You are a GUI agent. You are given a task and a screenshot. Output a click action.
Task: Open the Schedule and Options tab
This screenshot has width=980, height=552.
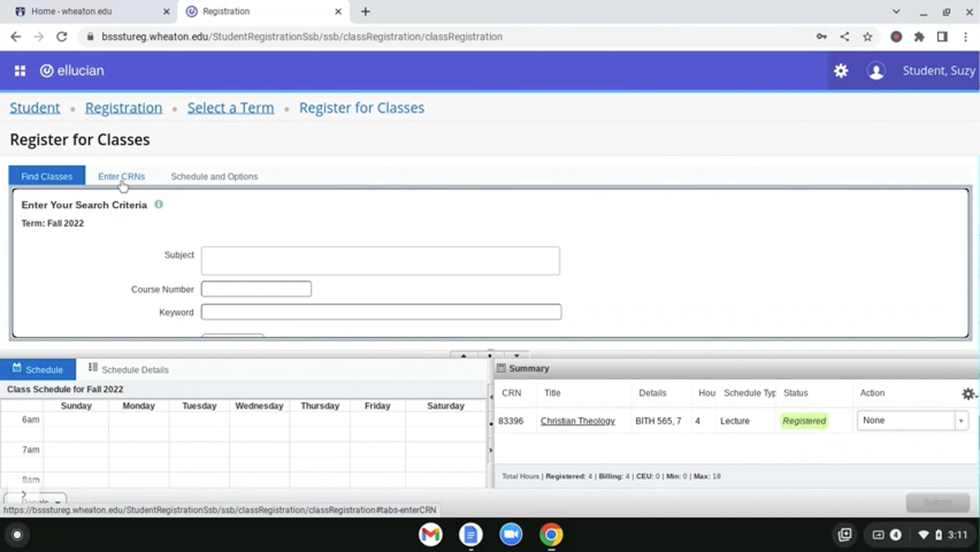(214, 176)
